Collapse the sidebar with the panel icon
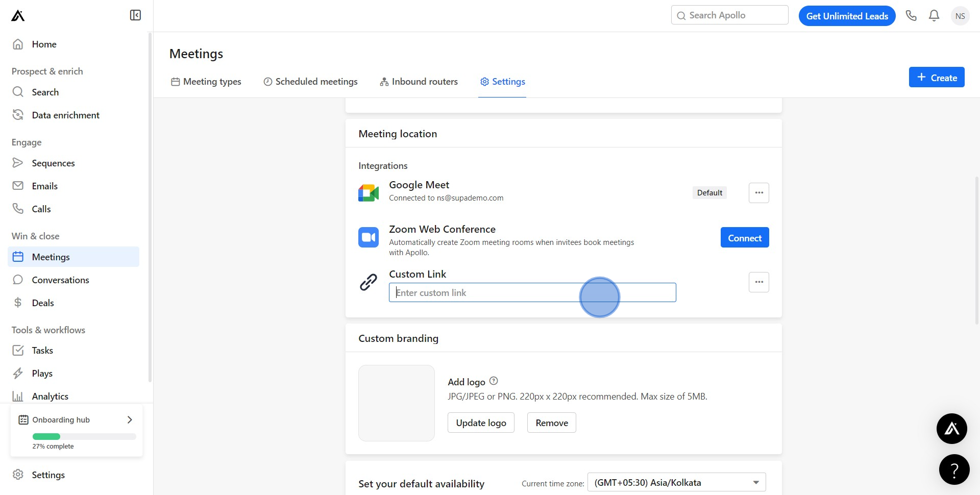The height and width of the screenshot is (495, 980). 135,15
